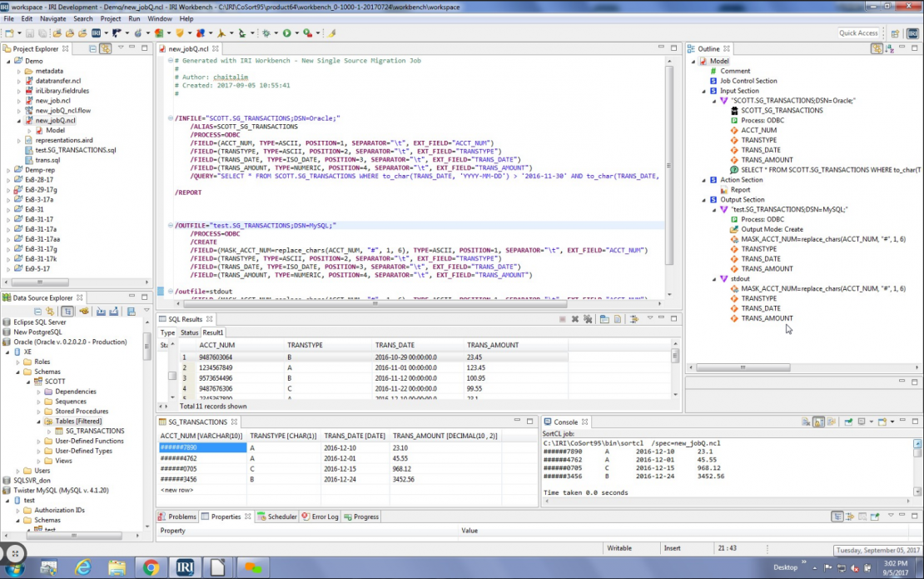Click Remove All Results icon in SQL Results

tap(588, 319)
